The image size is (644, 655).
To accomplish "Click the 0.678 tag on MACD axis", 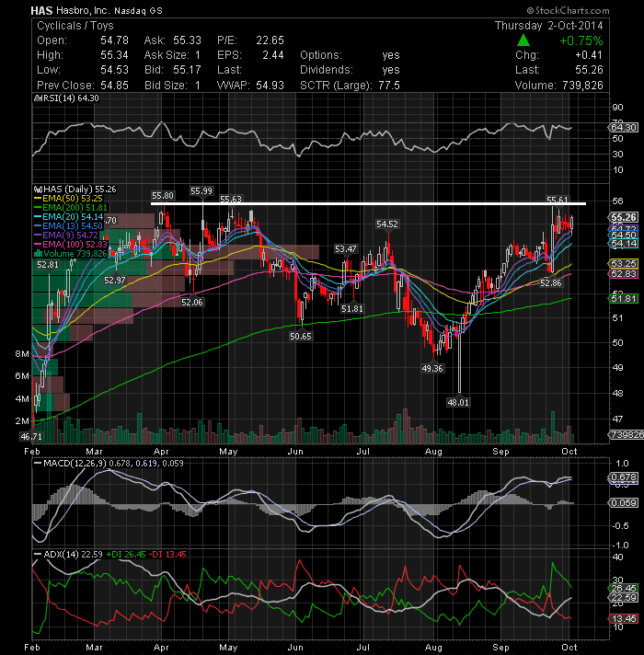I will tap(624, 477).
